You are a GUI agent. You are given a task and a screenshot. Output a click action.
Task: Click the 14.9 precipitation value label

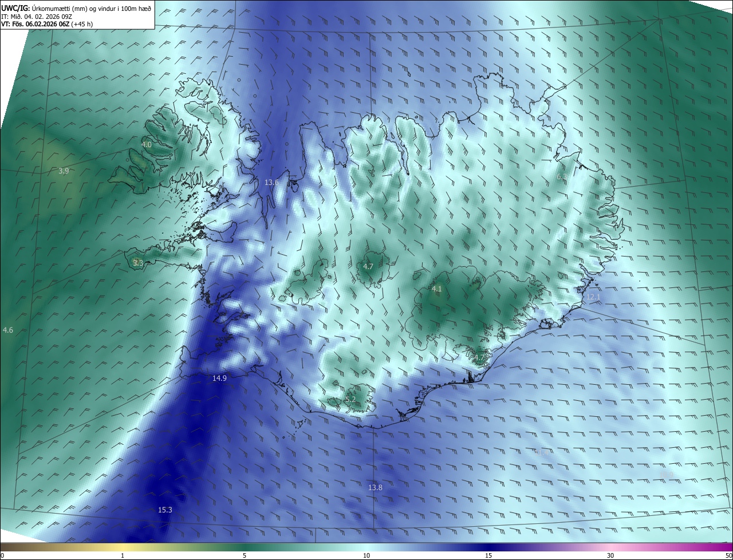219,378
